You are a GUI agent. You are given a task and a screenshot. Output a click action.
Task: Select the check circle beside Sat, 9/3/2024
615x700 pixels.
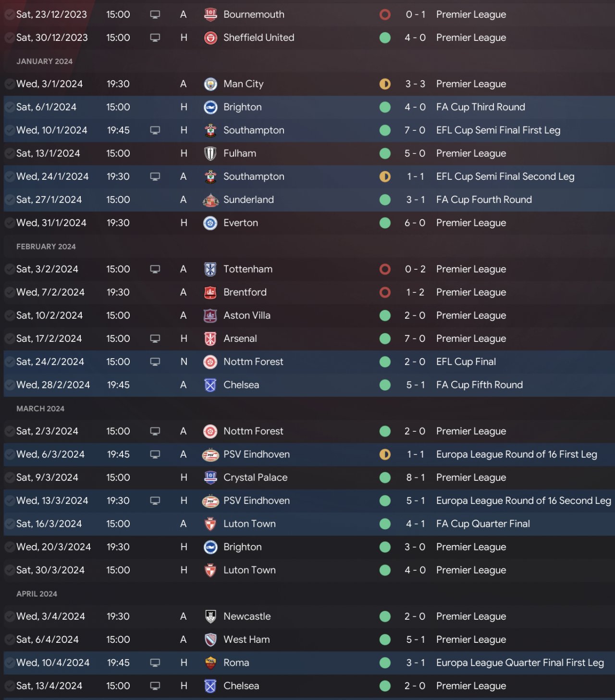click(9, 477)
